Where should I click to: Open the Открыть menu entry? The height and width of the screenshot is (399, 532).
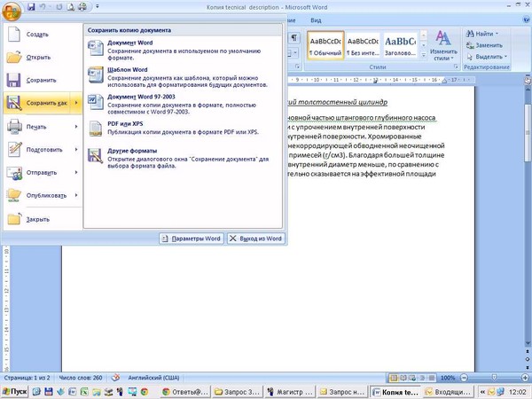coord(35,57)
